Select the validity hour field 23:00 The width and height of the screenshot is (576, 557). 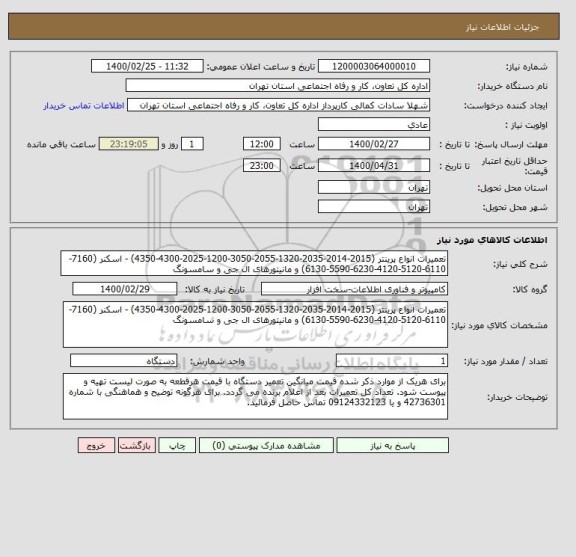pos(262,166)
